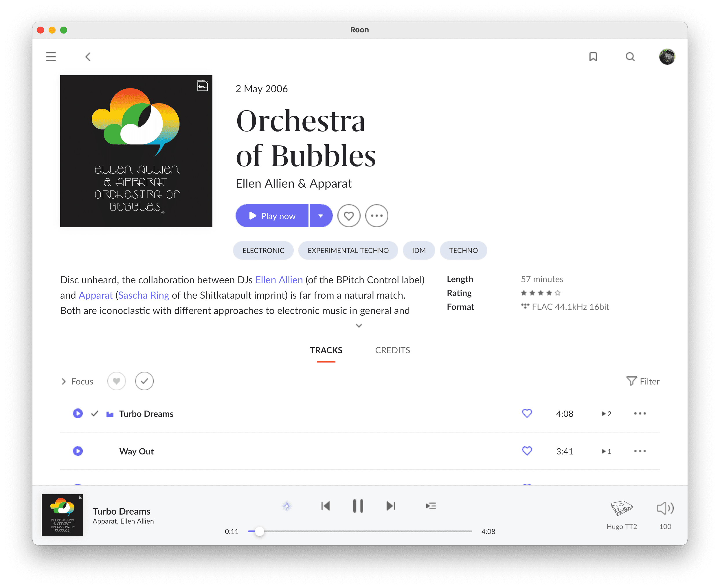Open the hamburger navigation menu
This screenshot has height=588, width=720.
51,57
